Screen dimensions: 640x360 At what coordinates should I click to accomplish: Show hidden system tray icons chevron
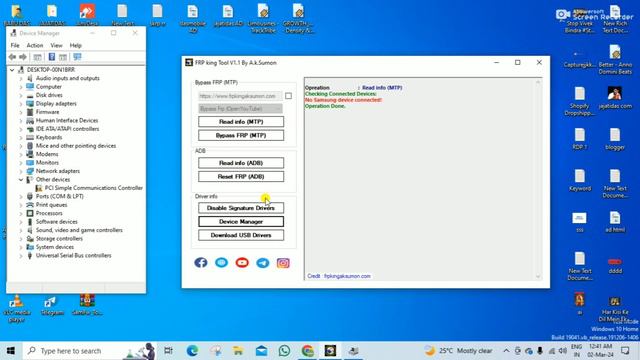(x=506, y=351)
